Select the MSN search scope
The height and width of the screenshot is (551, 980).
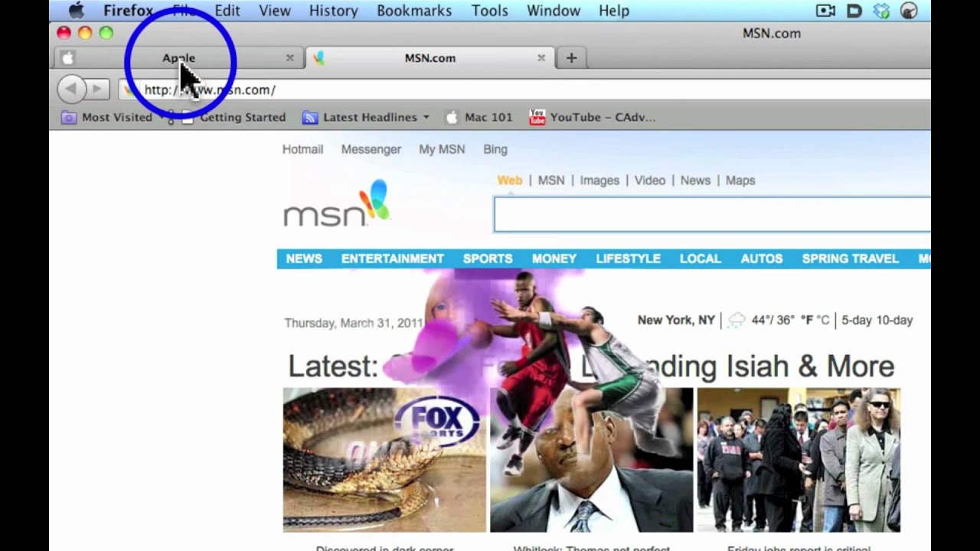tap(551, 181)
